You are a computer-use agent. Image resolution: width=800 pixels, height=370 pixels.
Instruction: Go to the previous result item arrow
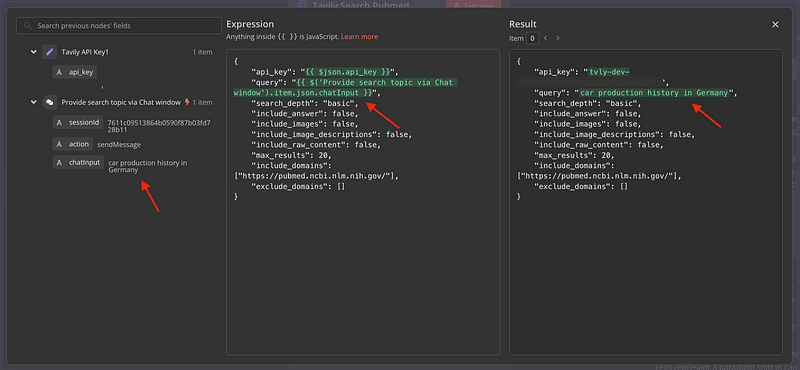(545, 38)
